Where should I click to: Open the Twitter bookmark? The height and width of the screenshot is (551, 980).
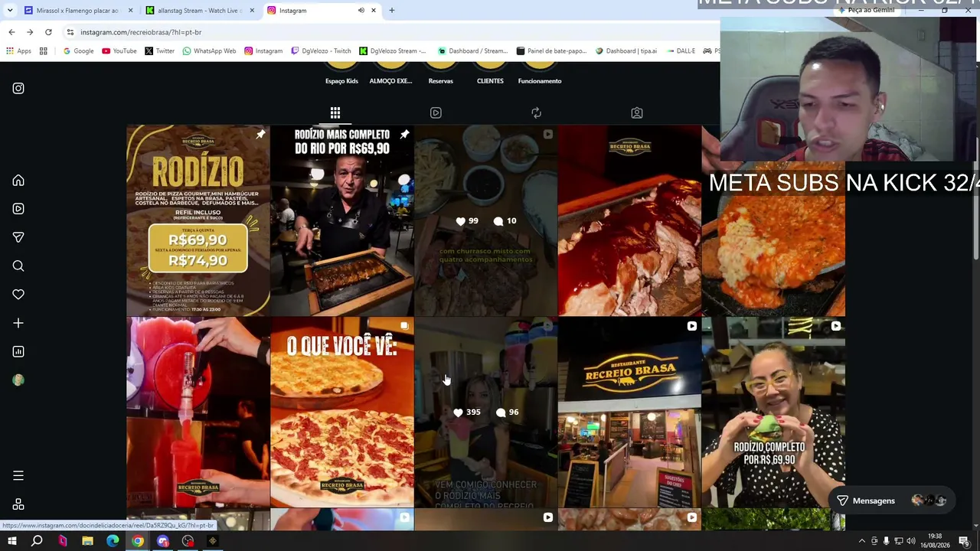159,51
